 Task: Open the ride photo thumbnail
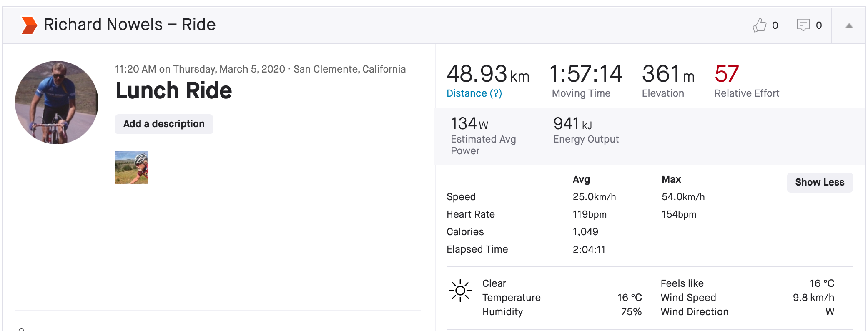point(132,168)
